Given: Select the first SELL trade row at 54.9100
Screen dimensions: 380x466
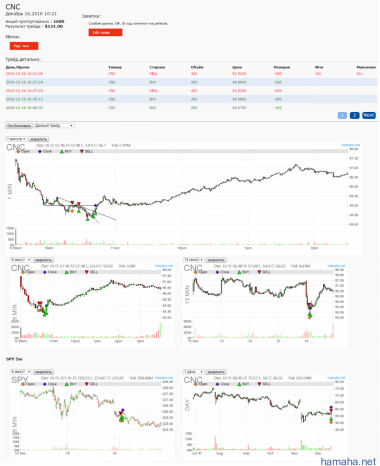Looking at the screenshot, I should point(191,73).
